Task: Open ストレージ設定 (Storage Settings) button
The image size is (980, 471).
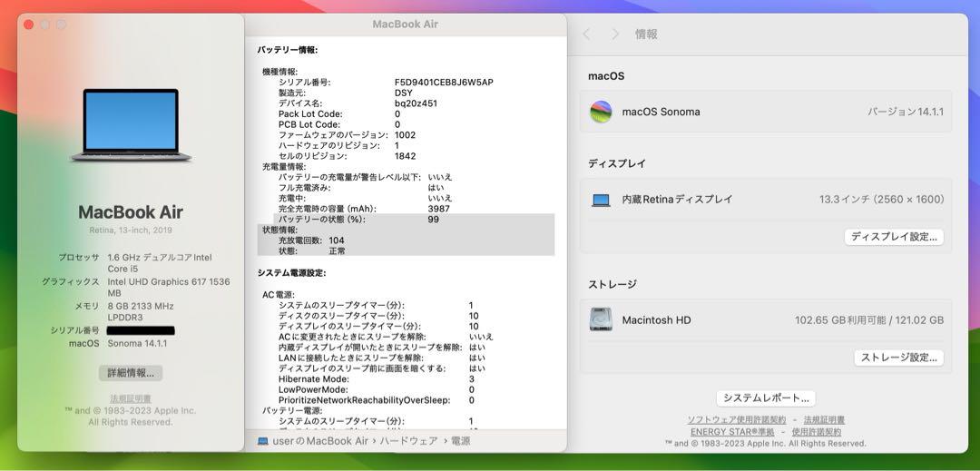Action: tap(898, 358)
